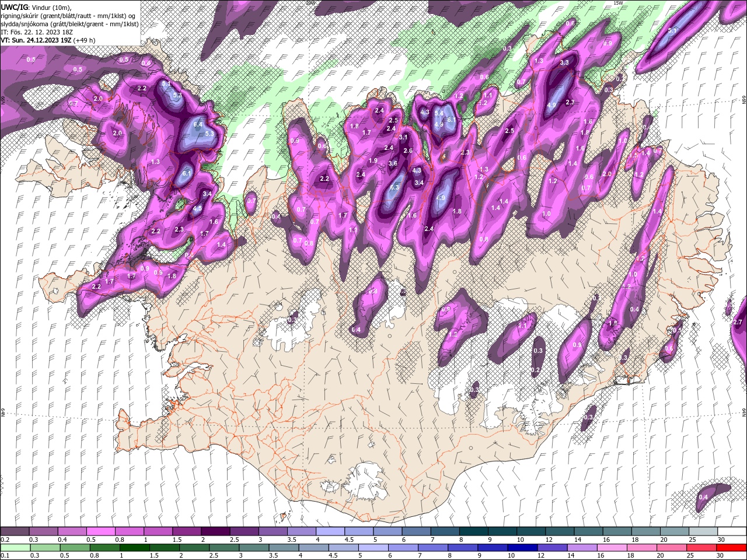Select dark teal snow-scale swatch between 9 and 10
The height and width of the screenshot is (560, 747).
pos(501,531)
